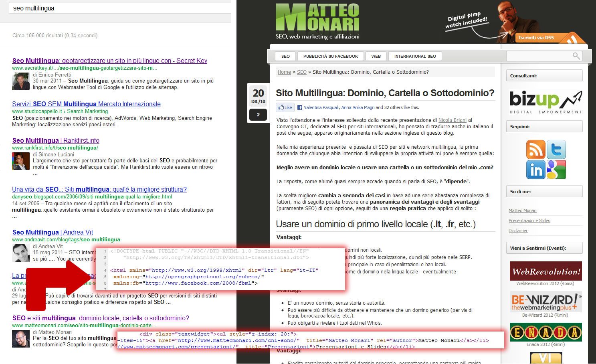Click the orange RSS feed icon under Seguimi
596x364 pixels.
[535, 150]
